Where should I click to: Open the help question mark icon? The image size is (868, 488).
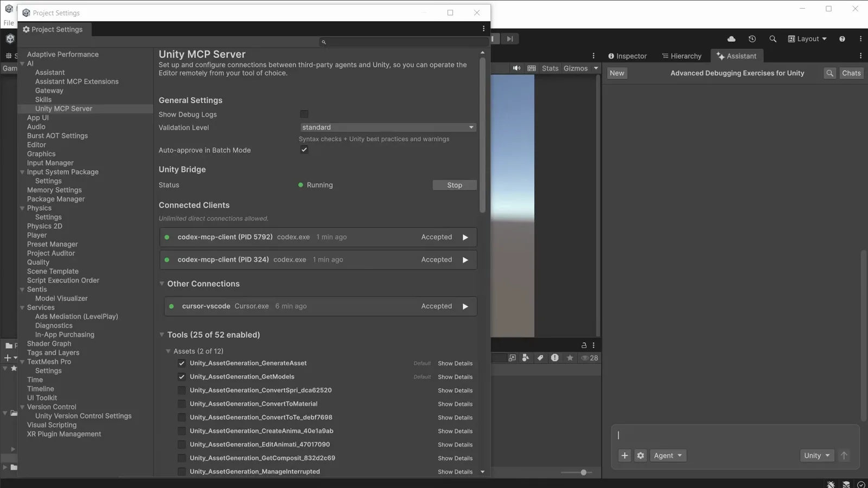click(x=842, y=39)
